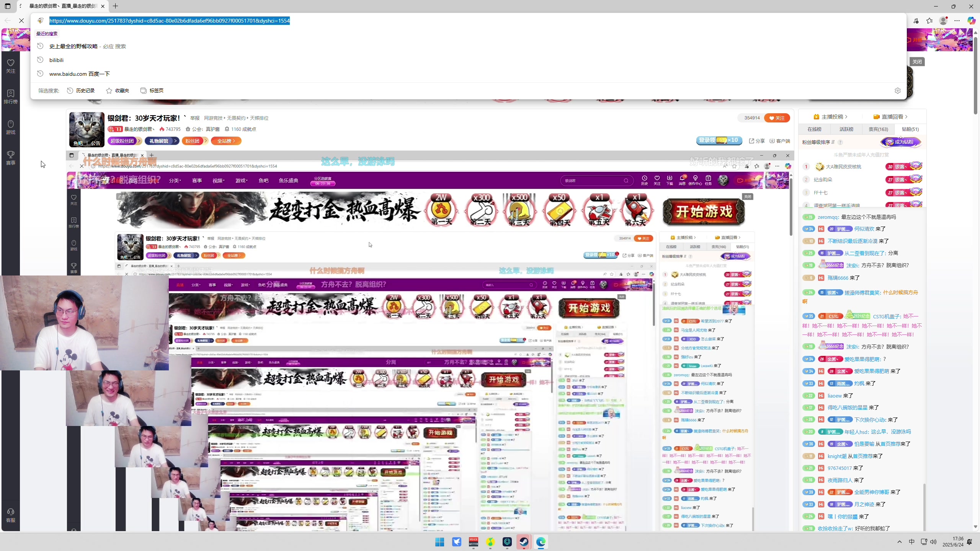
Task: Filter suggestions by 标签页
Action: coord(152,91)
